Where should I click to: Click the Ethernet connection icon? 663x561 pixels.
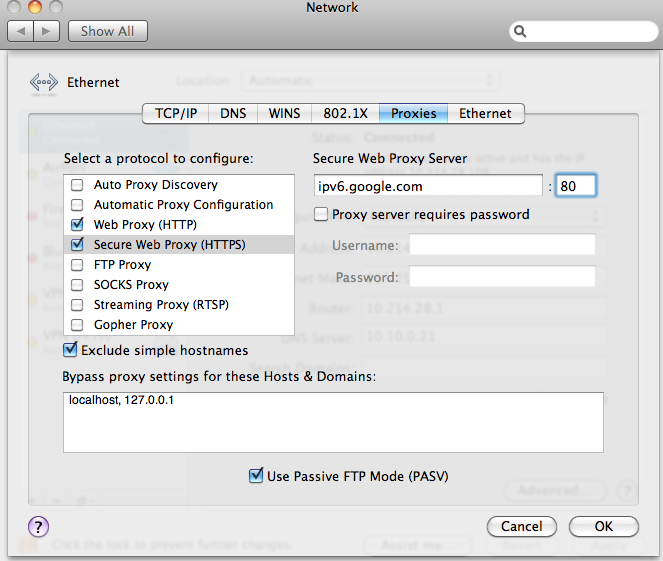coord(44,83)
